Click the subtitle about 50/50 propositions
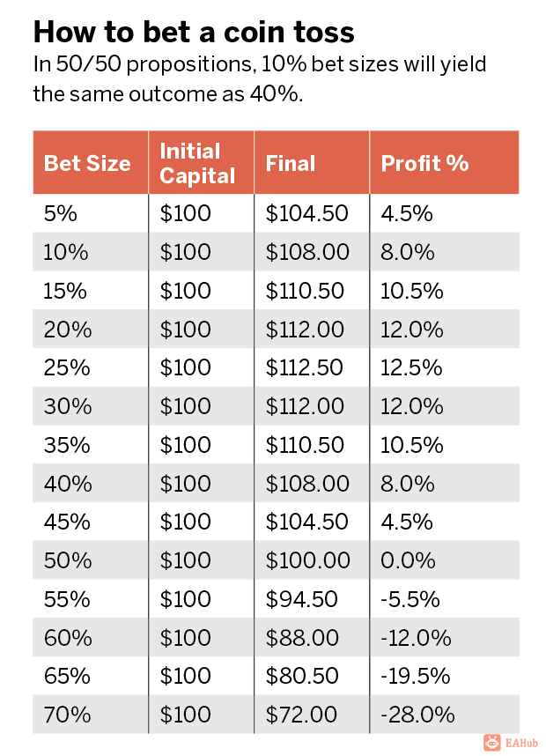 pos(259,78)
